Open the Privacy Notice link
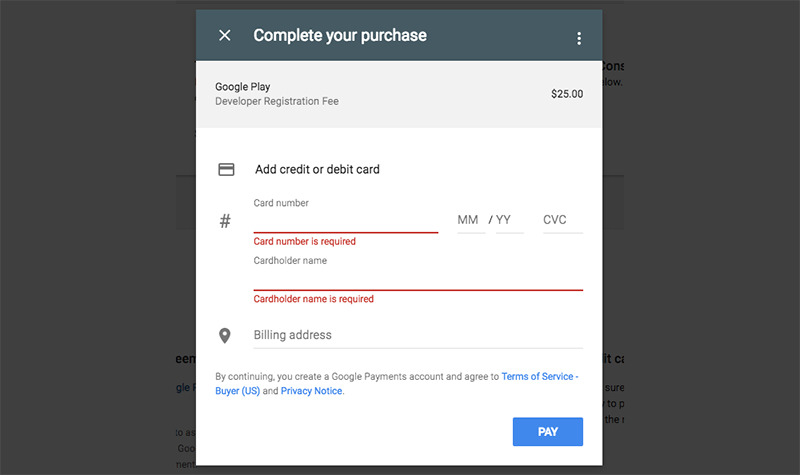 (x=311, y=391)
